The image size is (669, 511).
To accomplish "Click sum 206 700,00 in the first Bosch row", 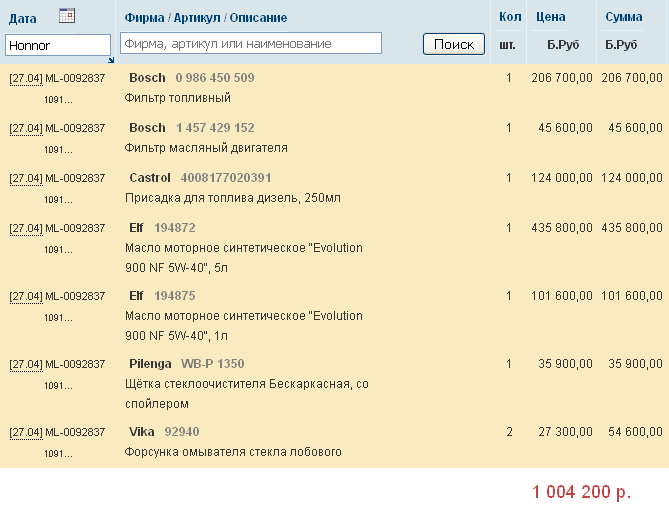I will (x=632, y=78).
